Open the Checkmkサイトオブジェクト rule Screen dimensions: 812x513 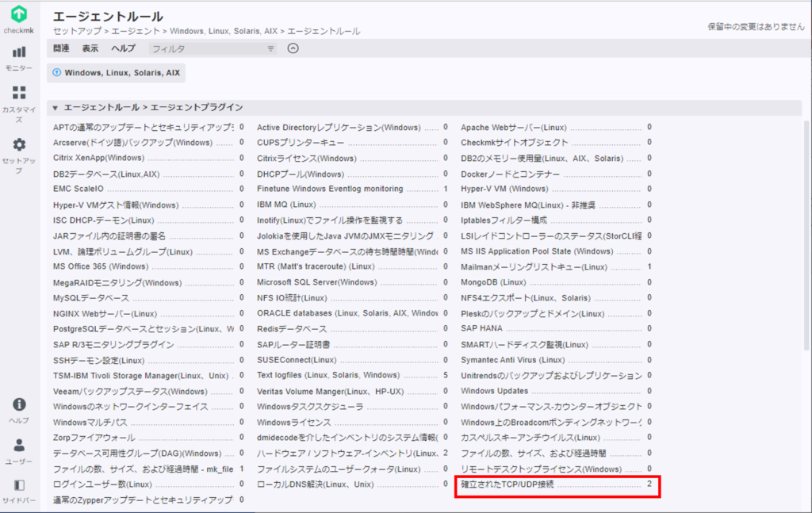coord(514,143)
